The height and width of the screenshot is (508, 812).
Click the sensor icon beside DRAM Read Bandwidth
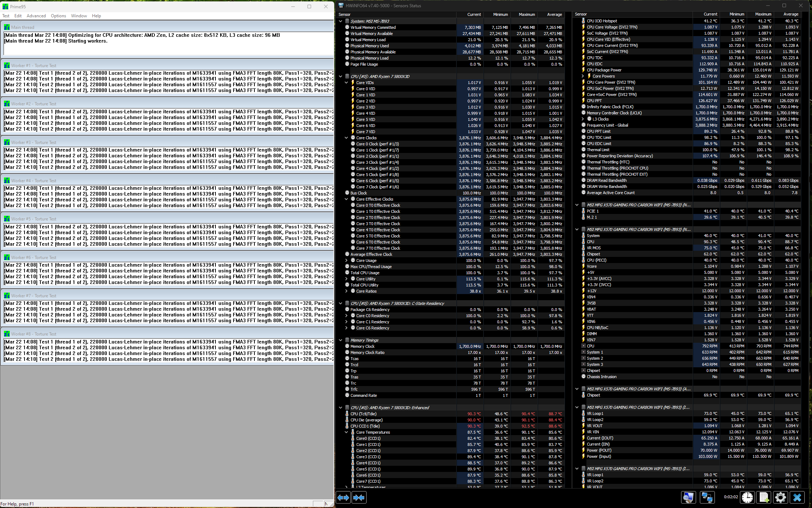click(x=583, y=180)
